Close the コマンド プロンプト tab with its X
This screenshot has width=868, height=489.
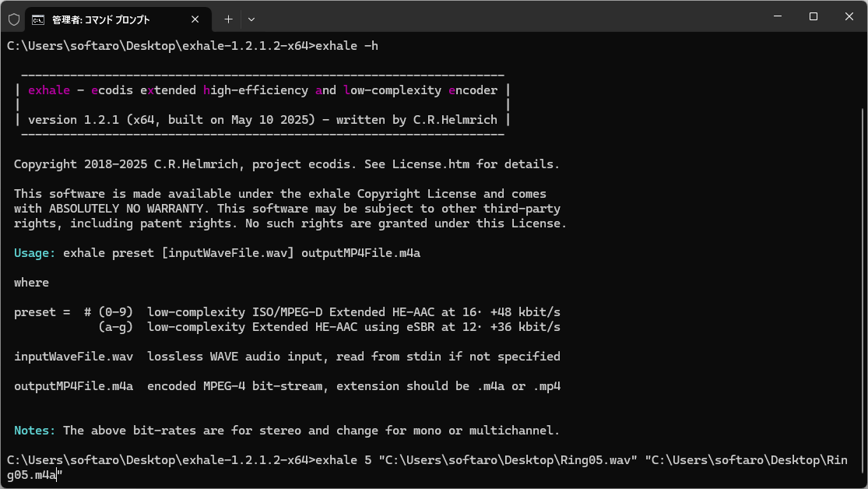pos(195,19)
